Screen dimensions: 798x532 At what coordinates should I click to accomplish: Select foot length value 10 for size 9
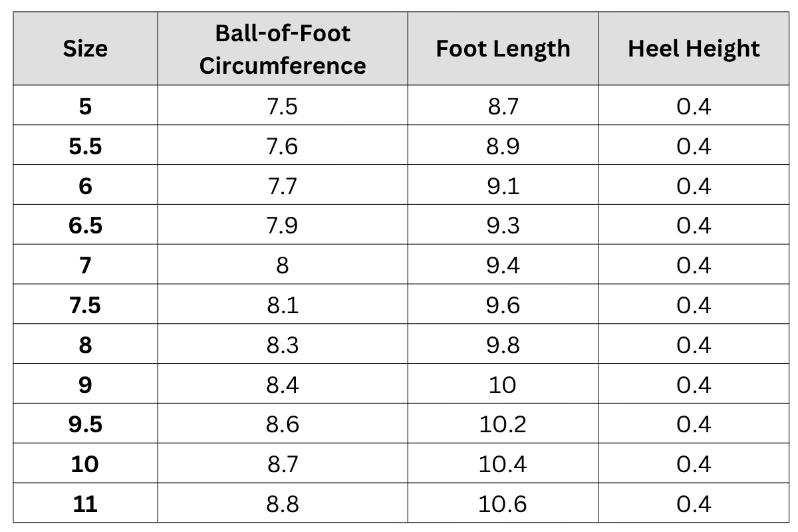(503, 385)
